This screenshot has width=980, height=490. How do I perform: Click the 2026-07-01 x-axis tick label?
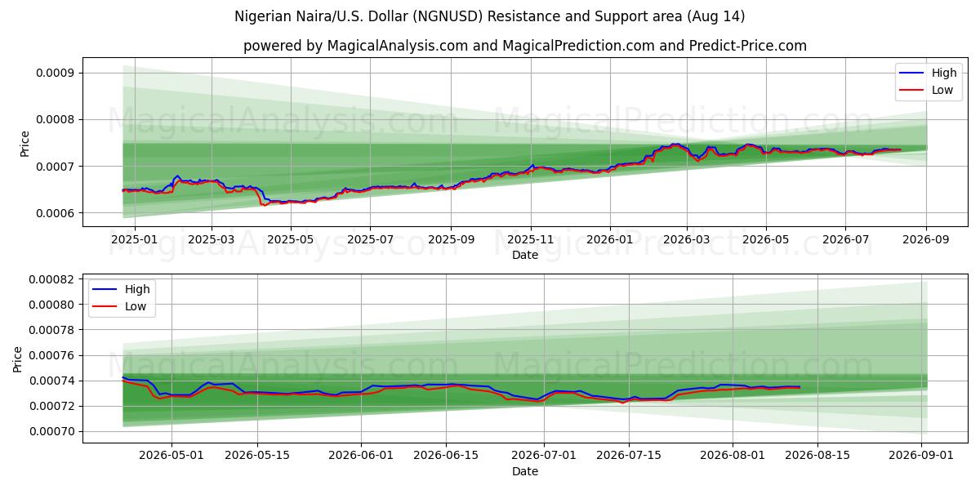544,456
